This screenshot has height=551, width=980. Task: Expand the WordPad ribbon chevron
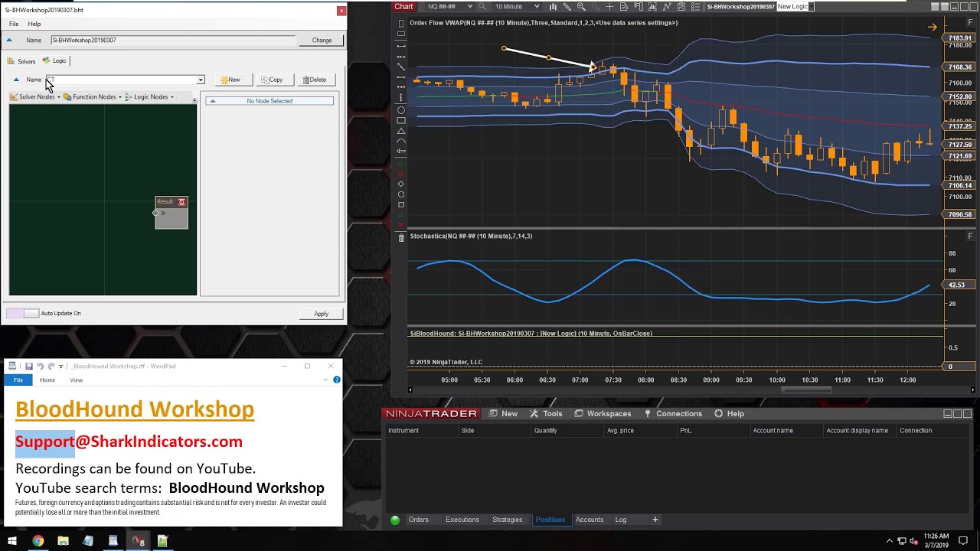[326, 380]
